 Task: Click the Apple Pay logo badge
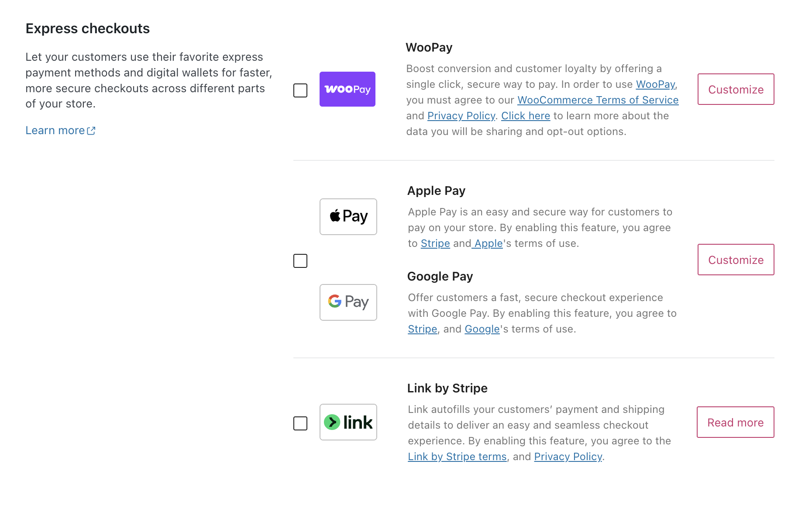(348, 217)
